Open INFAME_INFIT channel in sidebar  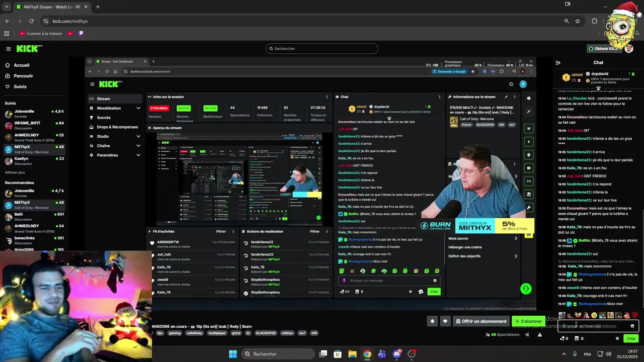click(34, 125)
